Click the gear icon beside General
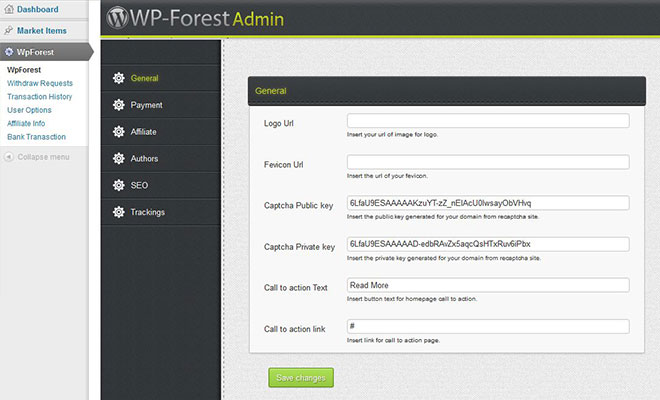660x400 pixels. click(119, 78)
